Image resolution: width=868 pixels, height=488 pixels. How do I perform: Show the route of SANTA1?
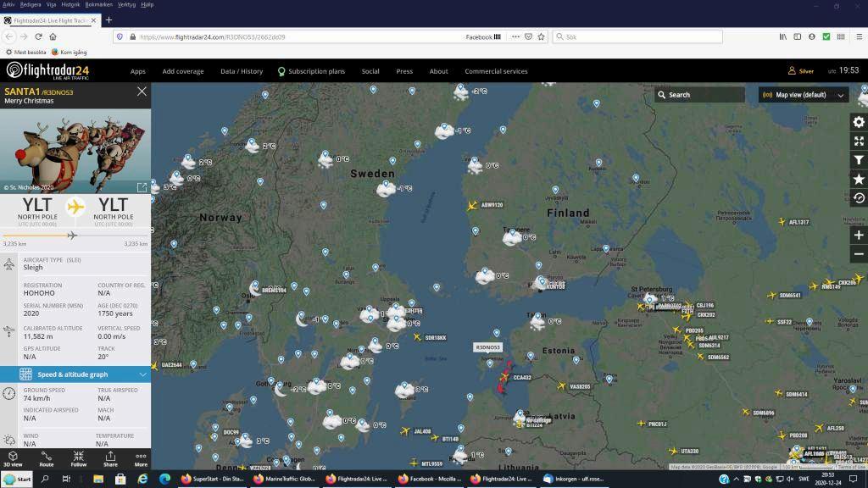pos(47,459)
